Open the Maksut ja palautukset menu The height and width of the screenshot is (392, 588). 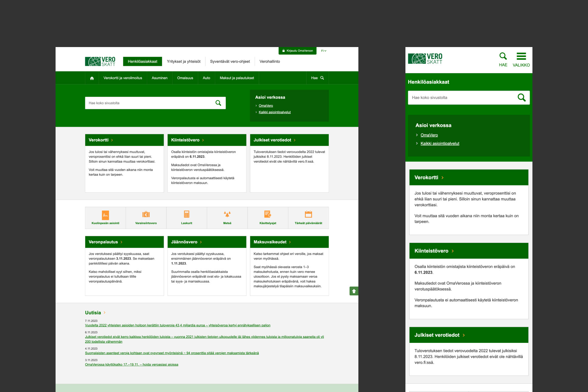pyautogui.click(x=237, y=78)
